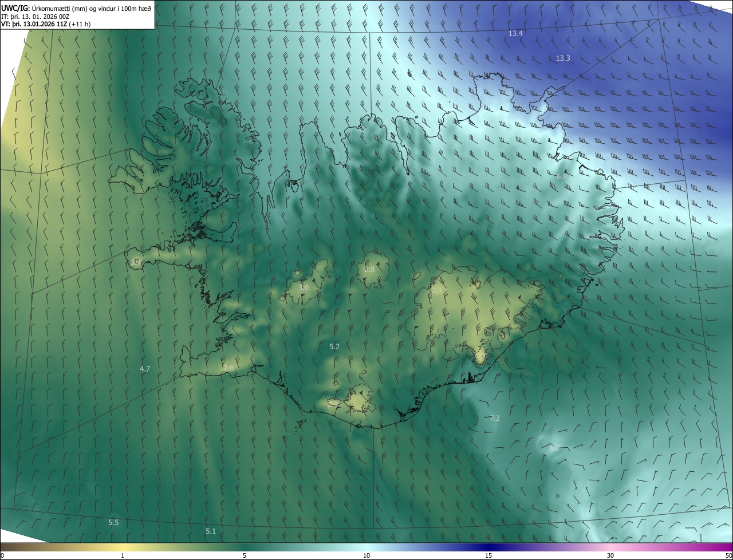Click the 5.2 value in the southern highlands
The width and height of the screenshot is (733, 560).
pos(334,347)
